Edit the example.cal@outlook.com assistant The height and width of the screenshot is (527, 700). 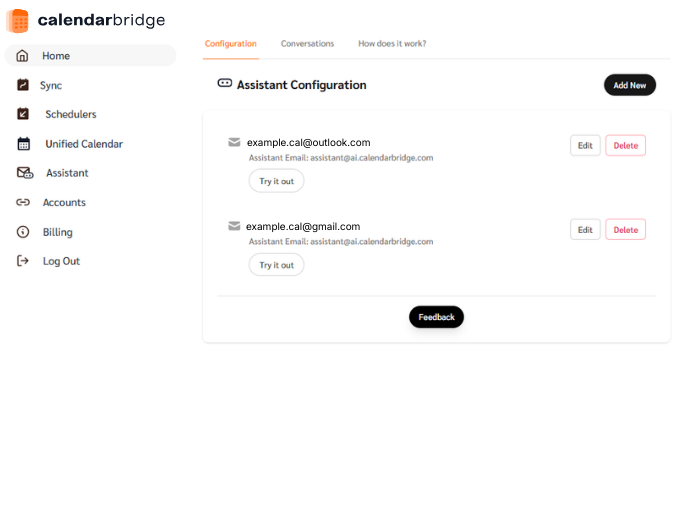(585, 146)
